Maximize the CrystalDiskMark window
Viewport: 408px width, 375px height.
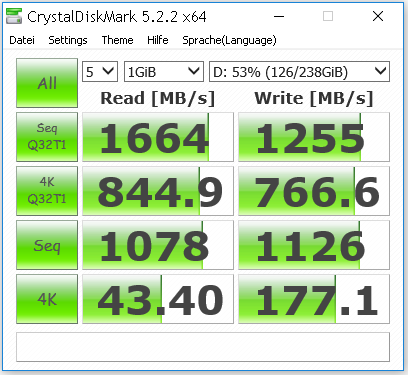(x=328, y=16)
